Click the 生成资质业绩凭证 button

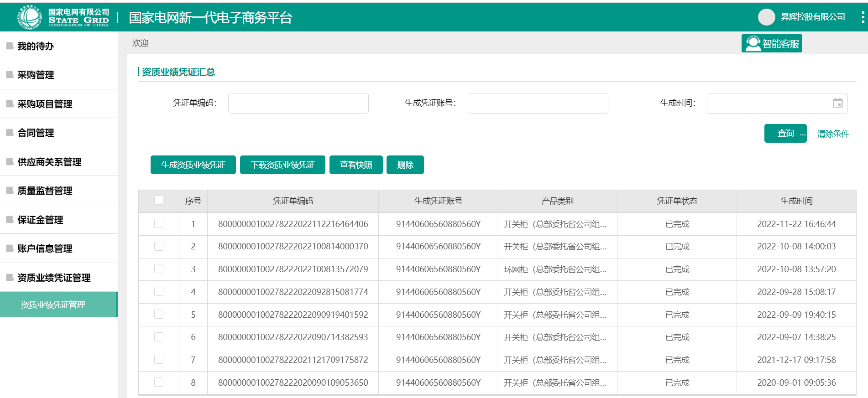193,165
